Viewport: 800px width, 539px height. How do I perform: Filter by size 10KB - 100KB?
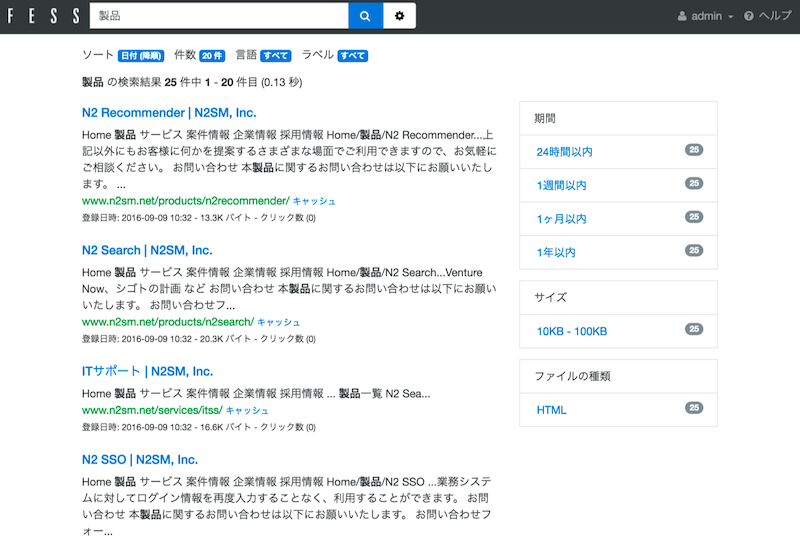coord(571,331)
